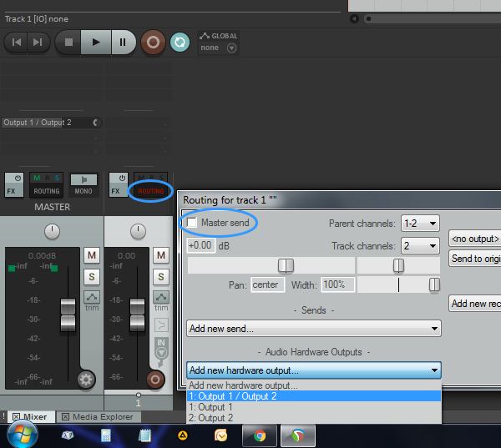Arm track 1 record button in mixer
Viewport: 501px width, 448px height.
point(154,380)
